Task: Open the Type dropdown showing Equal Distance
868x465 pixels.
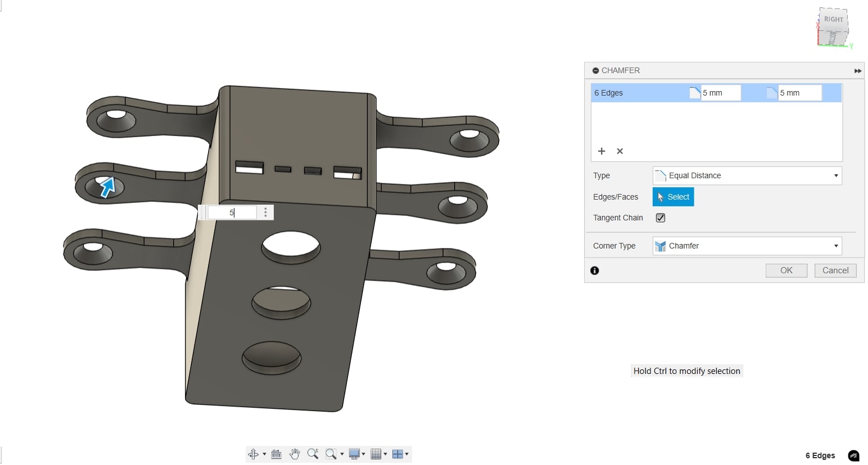Action: point(747,175)
